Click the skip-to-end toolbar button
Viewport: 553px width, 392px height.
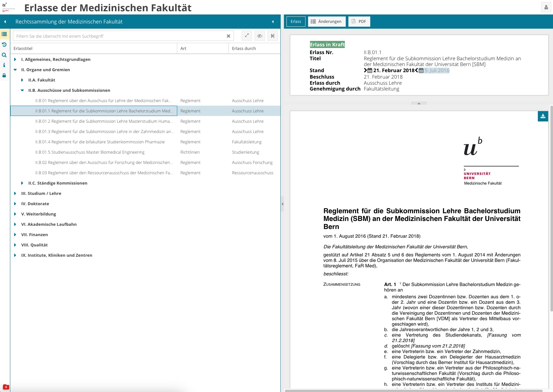coord(272,36)
